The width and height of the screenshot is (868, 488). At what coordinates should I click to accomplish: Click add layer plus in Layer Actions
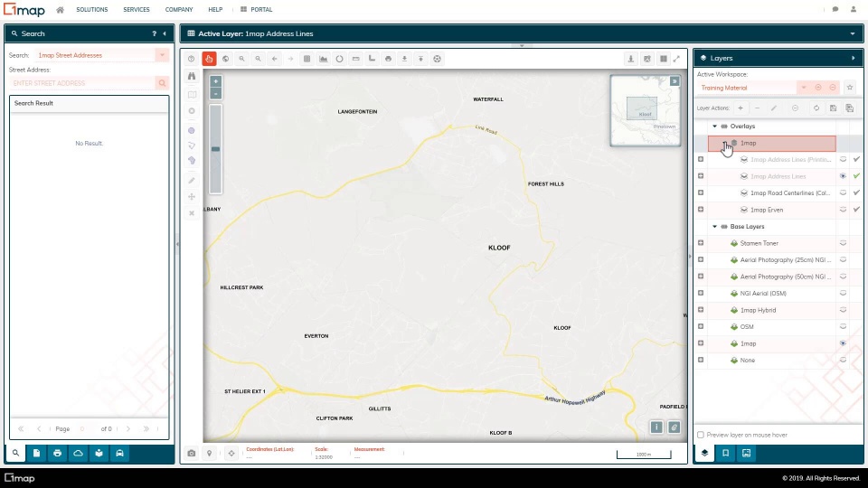click(741, 108)
